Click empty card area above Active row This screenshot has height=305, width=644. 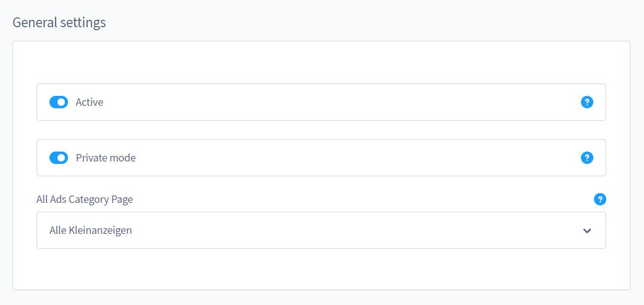[x=321, y=62]
